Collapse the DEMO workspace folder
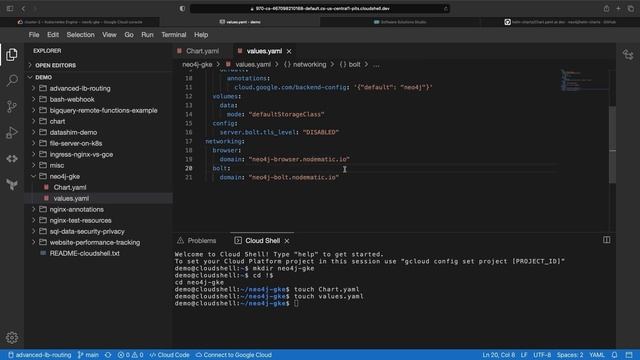This screenshot has width=640, height=360. tap(43, 77)
